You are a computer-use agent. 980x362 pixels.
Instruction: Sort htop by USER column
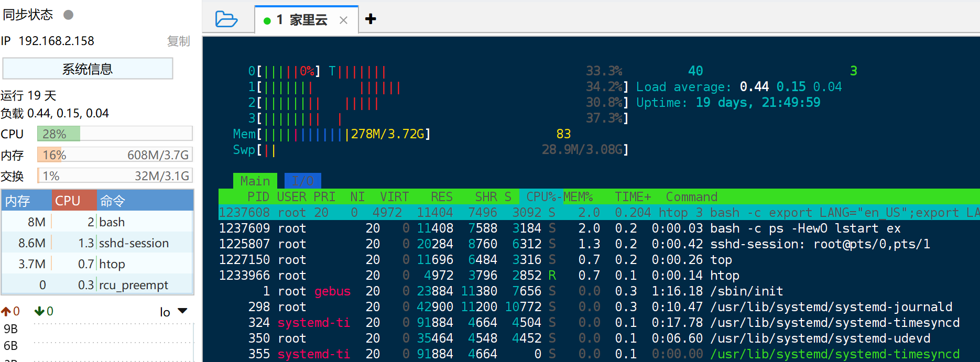click(x=292, y=196)
